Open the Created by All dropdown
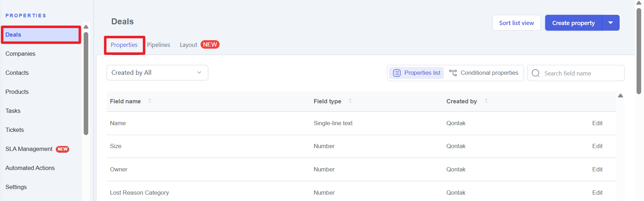Viewport: 644px width, 201px height. (x=157, y=73)
